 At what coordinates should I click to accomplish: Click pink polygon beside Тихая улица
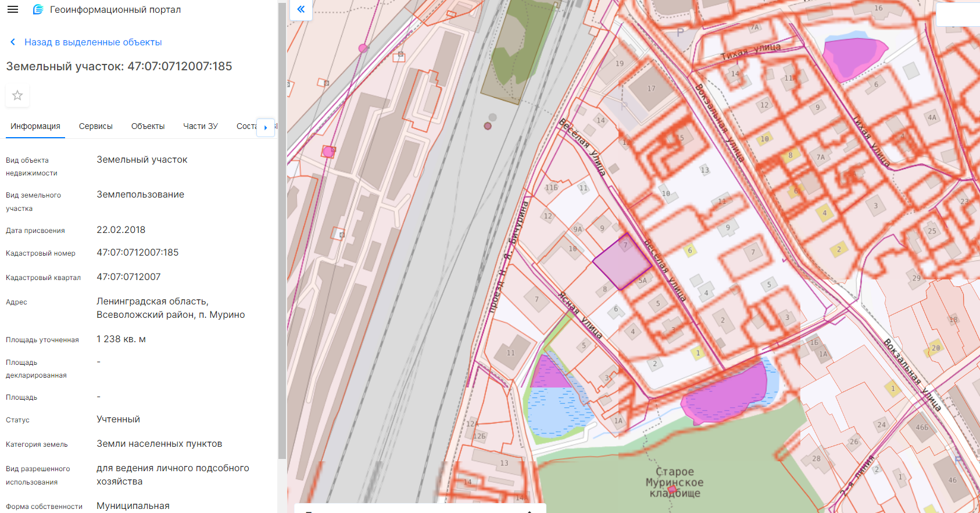(x=853, y=57)
